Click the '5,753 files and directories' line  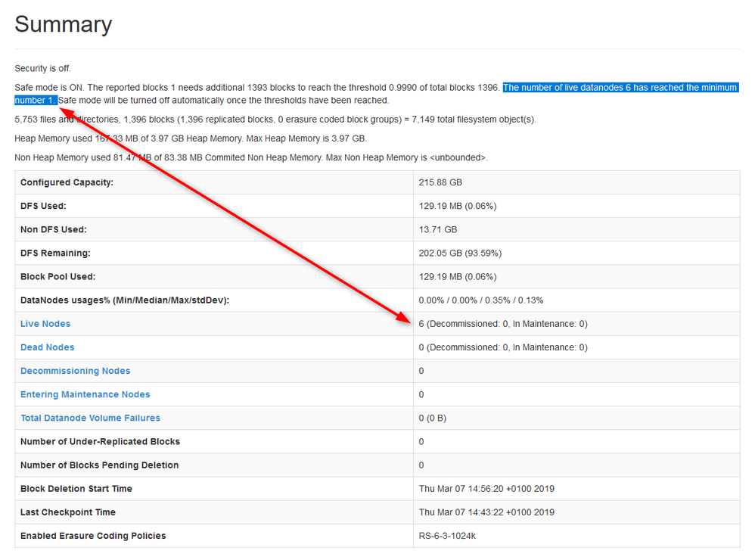pyautogui.click(x=275, y=120)
